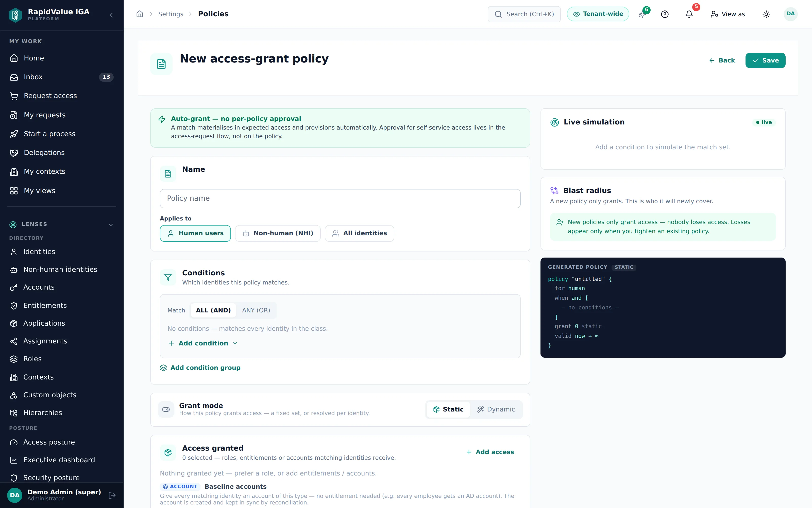812x508 pixels.
Task: Open Start a process
Action: click(x=62, y=134)
